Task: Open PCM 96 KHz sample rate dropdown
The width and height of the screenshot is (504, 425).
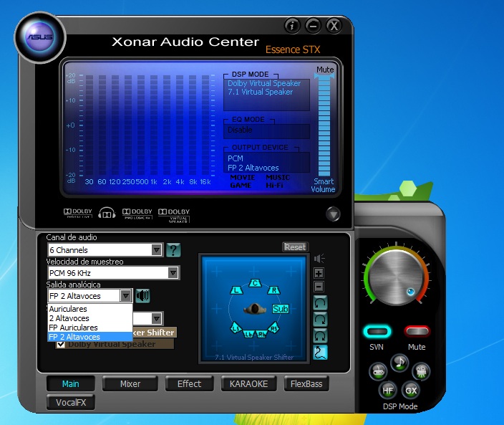Action: click(x=113, y=273)
